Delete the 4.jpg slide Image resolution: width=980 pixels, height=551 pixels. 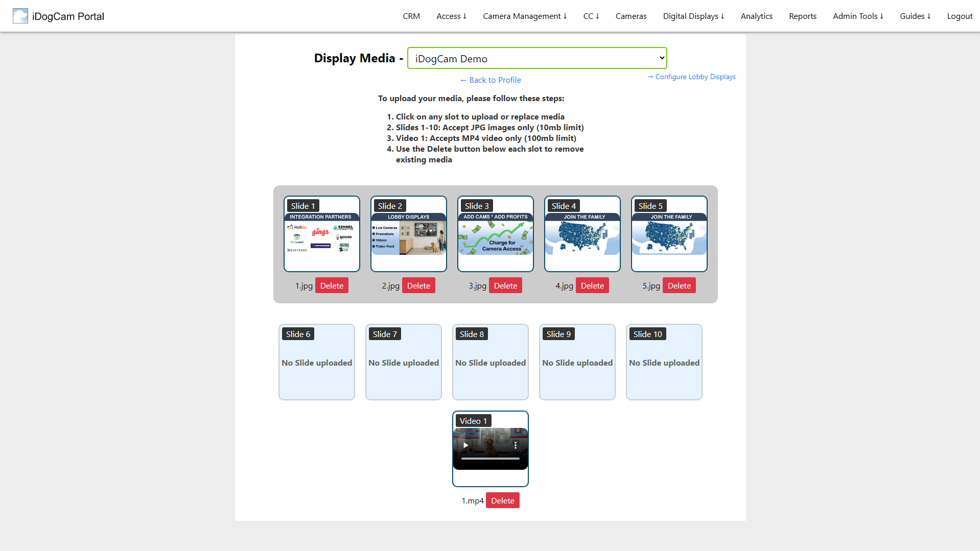[592, 285]
